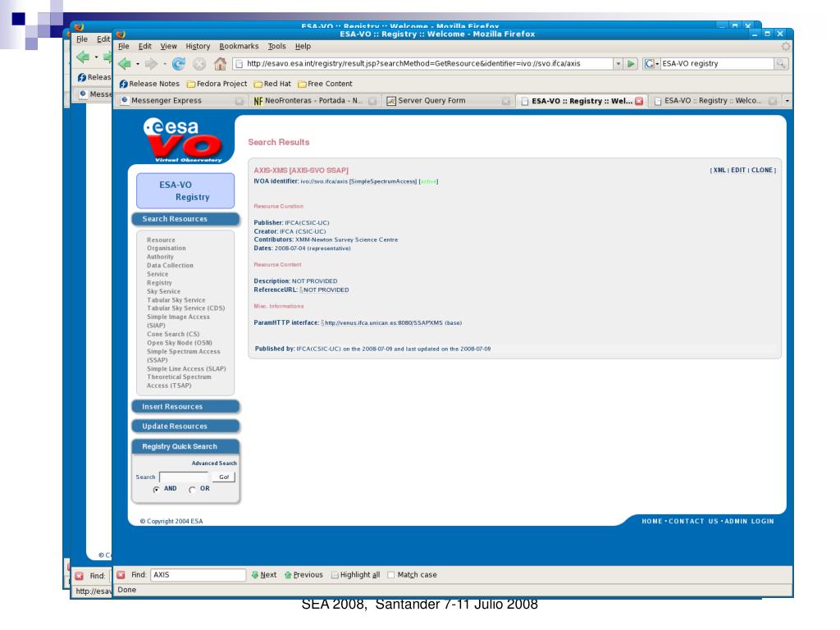
Task: Click the AXIS-XMS [AXIS-SVO SSAP] result title
Action: click(301, 171)
